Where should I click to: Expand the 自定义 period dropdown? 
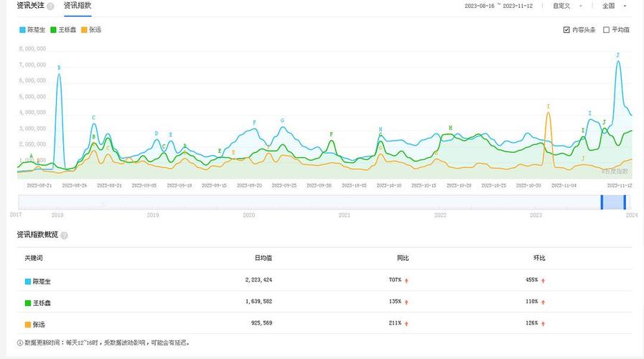coord(567,6)
